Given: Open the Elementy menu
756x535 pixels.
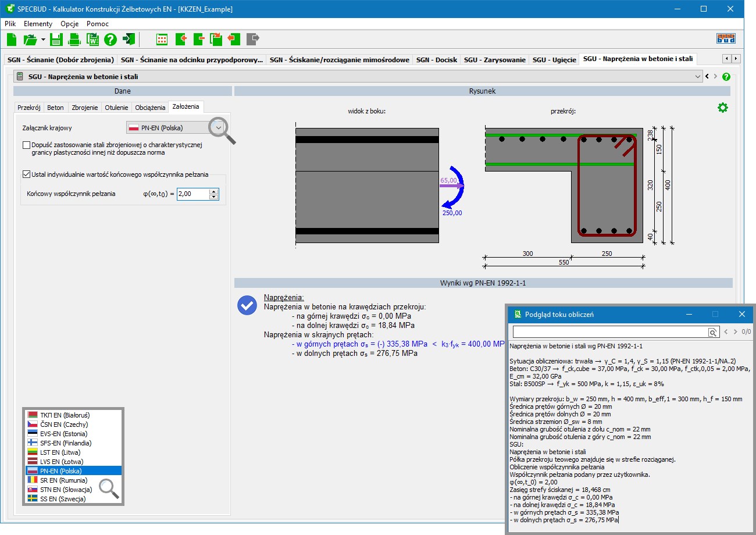Looking at the screenshot, I should tap(38, 24).
